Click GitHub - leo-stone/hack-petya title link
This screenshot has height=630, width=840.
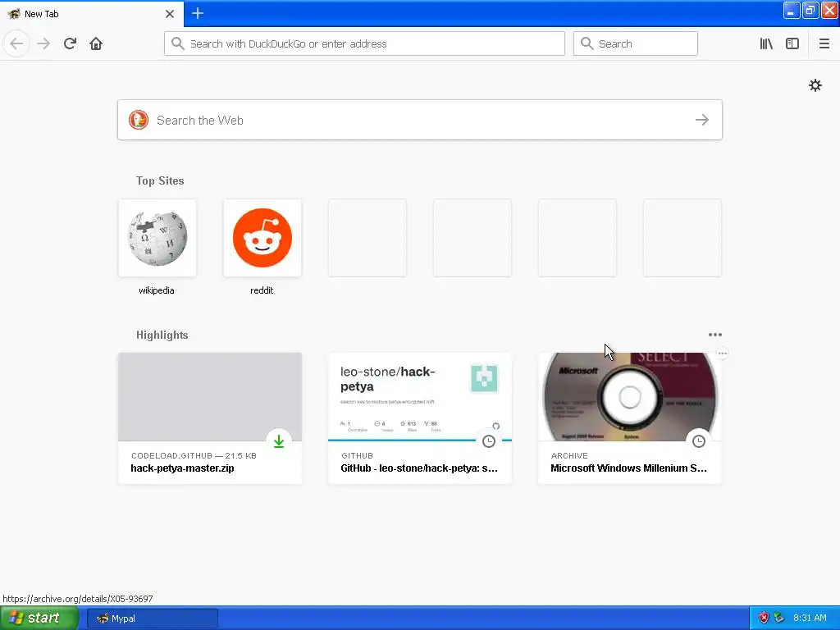[419, 468]
